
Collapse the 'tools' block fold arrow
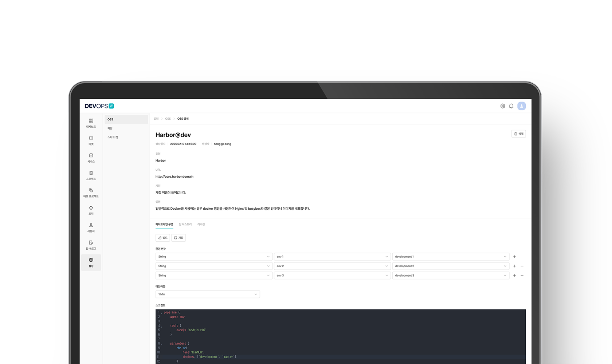pos(162,326)
